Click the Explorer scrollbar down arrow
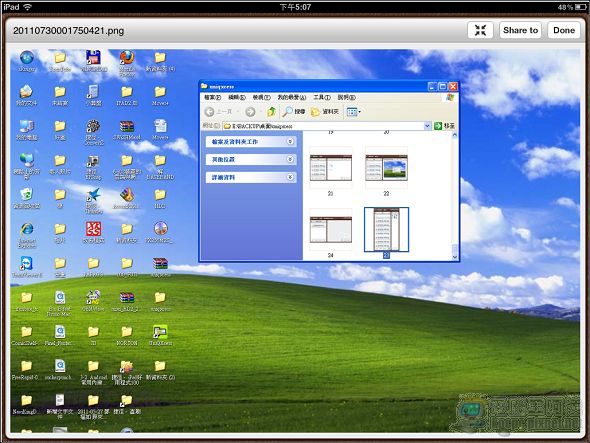The height and width of the screenshot is (443, 590). tap(455, 257)
